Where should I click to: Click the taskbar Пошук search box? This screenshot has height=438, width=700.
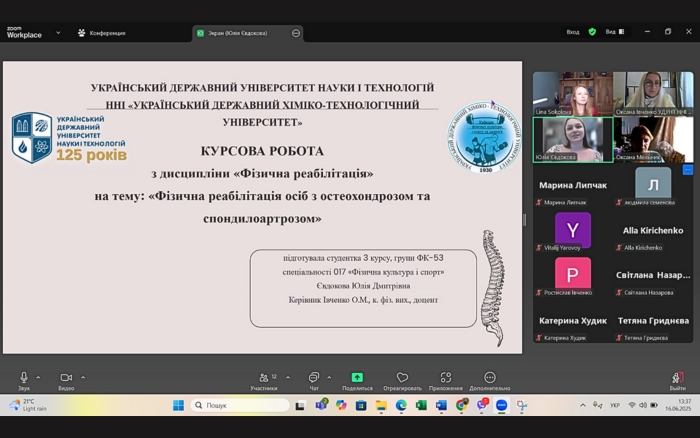click(239, 405)
